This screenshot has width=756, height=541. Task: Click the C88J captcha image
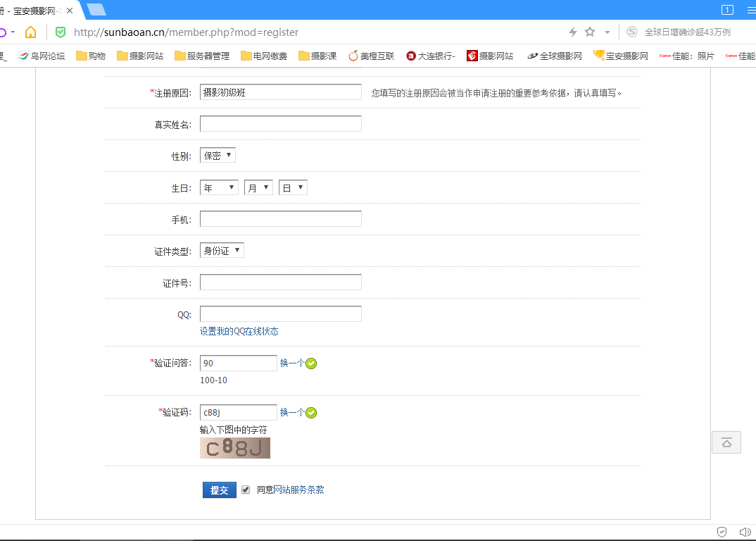[x=235, y=448]
